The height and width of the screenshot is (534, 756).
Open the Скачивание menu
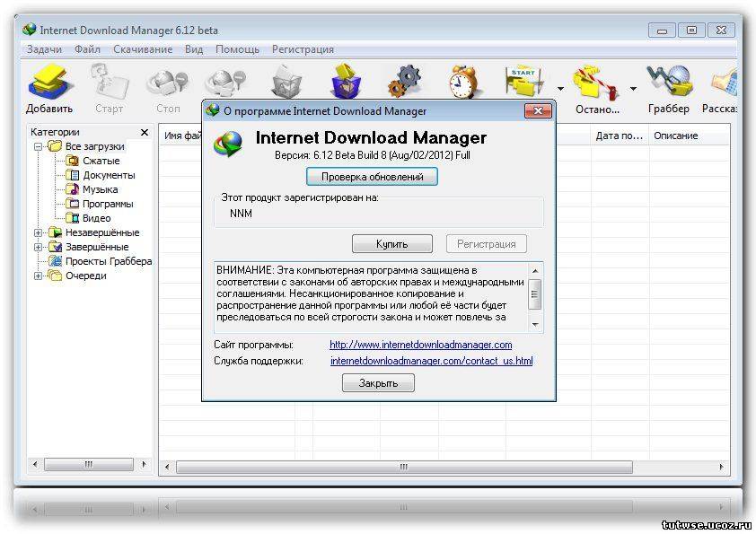(x=143, y=49)
